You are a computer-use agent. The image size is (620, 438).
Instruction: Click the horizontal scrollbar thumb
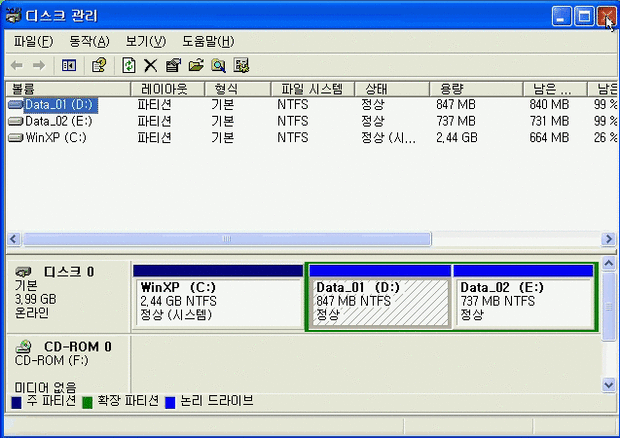(227, 239)
